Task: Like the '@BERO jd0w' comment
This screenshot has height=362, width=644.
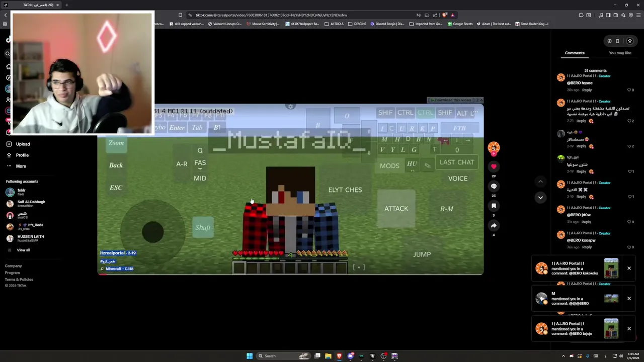Action: pyautogui.click(x=629, y=222)
